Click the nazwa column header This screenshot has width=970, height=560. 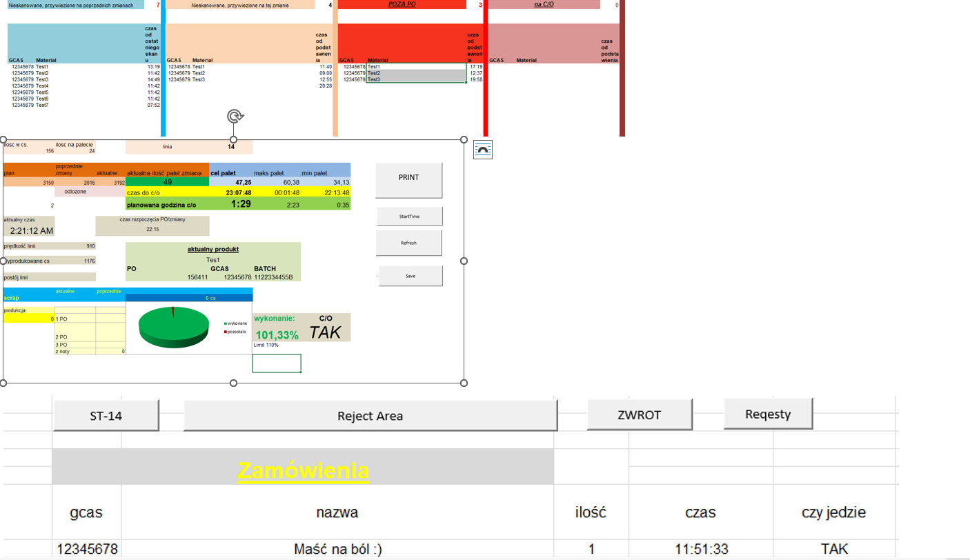coord(337,512)
